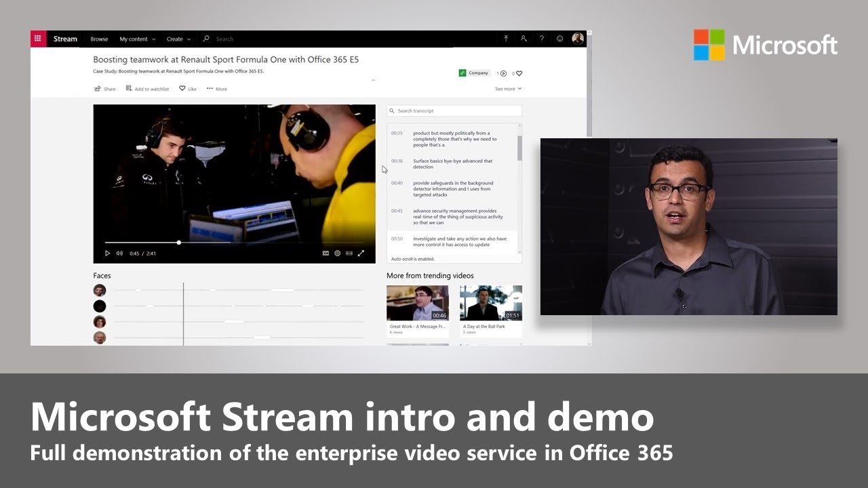Enter fullscreen in the player
868x488 pixels.
point(361,253)
